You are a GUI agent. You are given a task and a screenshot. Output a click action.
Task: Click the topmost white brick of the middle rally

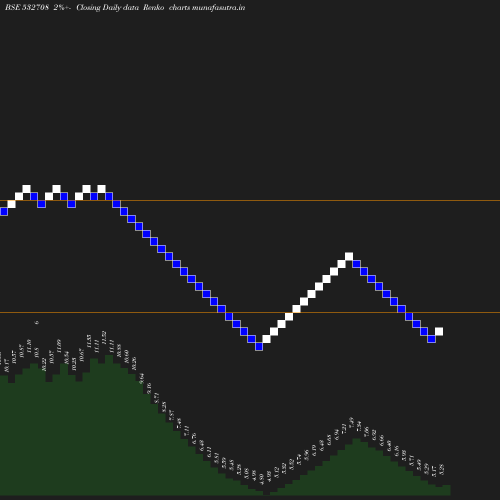[349, 256]
